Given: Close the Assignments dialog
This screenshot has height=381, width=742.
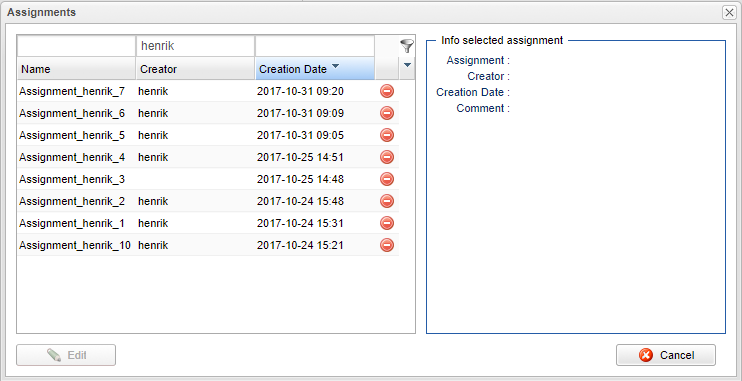Looking at the screenshot, I should tap(729, 13).
